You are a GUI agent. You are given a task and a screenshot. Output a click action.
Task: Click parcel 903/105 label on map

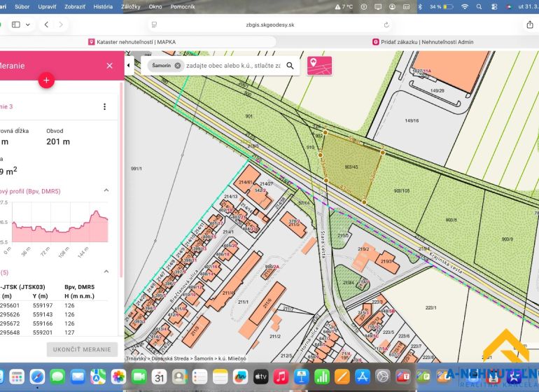402,190
